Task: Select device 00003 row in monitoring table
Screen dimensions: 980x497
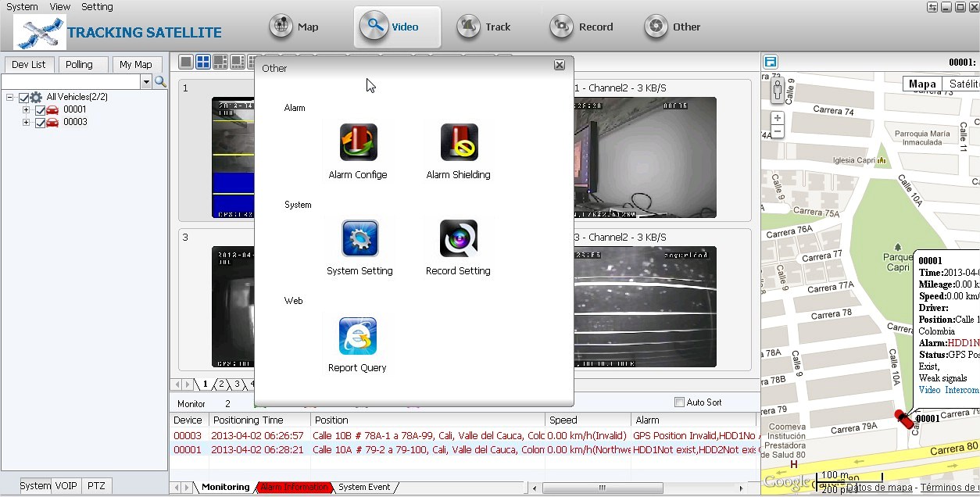Action: pos(464,435)
